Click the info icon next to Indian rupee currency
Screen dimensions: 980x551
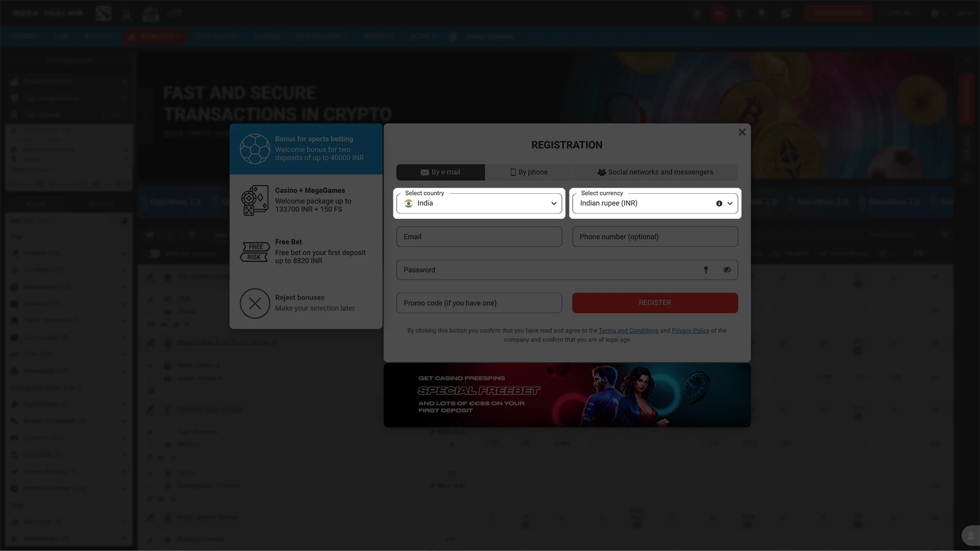718,203
